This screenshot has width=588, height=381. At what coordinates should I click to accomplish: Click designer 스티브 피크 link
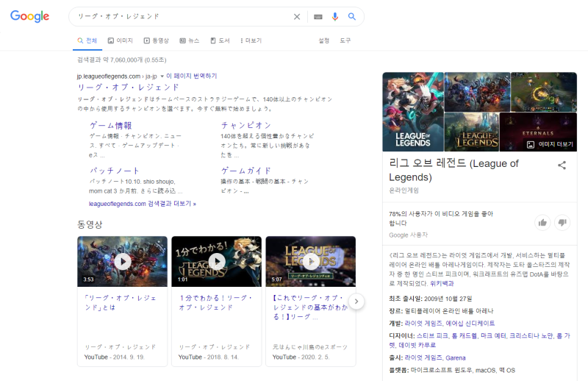(432, 335)
